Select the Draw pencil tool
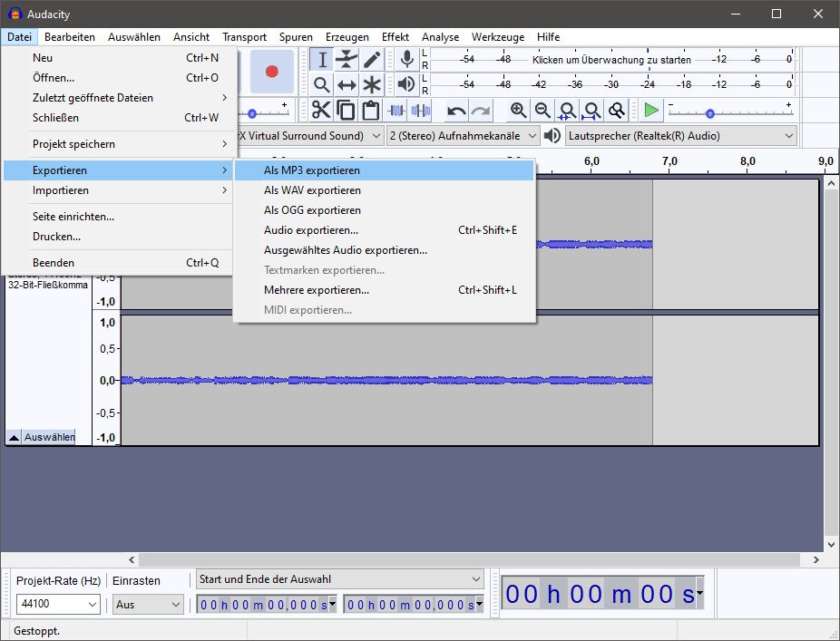The image size is (840, 641). tap(372, 60)
